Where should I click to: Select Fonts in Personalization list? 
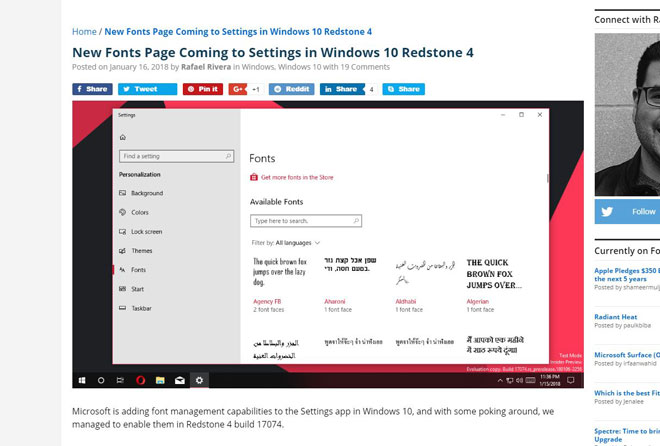click(138, 270)
